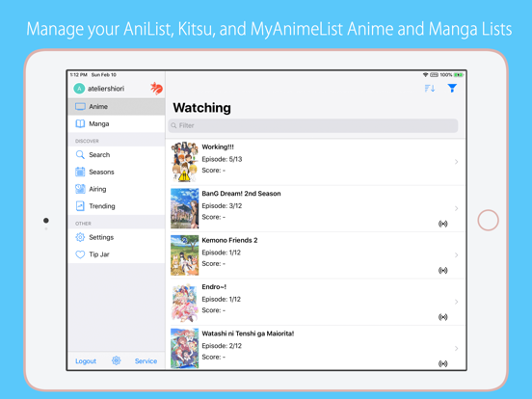Tap the airing broadcast icon on BanG Dream!

click(442, 224)
